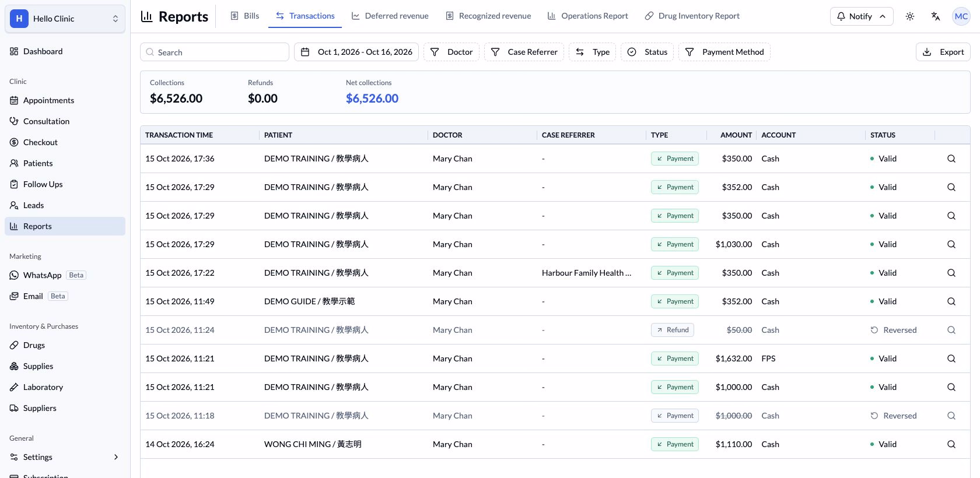This screenshot has width=980, height=478.
Task: Switch to the Deferred revenue tab
Action: 390,16
